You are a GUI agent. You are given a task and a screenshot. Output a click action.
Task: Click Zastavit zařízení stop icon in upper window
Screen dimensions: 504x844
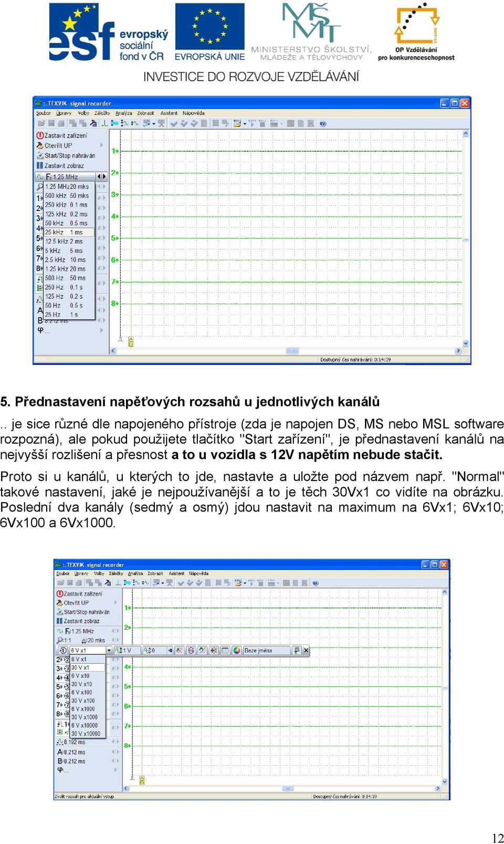coord(40,136)
